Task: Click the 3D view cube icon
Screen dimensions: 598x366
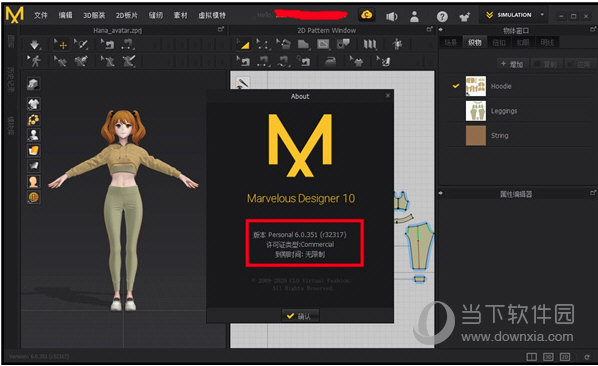Action: pos(33,84)
